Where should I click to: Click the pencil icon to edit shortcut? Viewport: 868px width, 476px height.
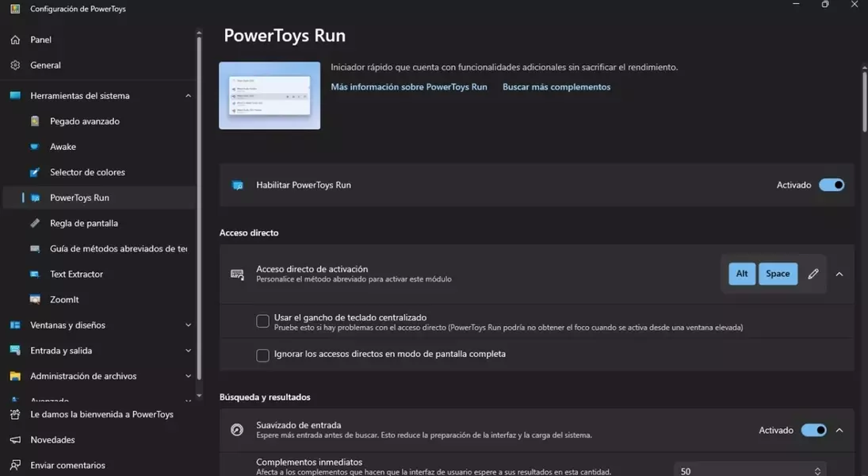[x=813, y=274]
